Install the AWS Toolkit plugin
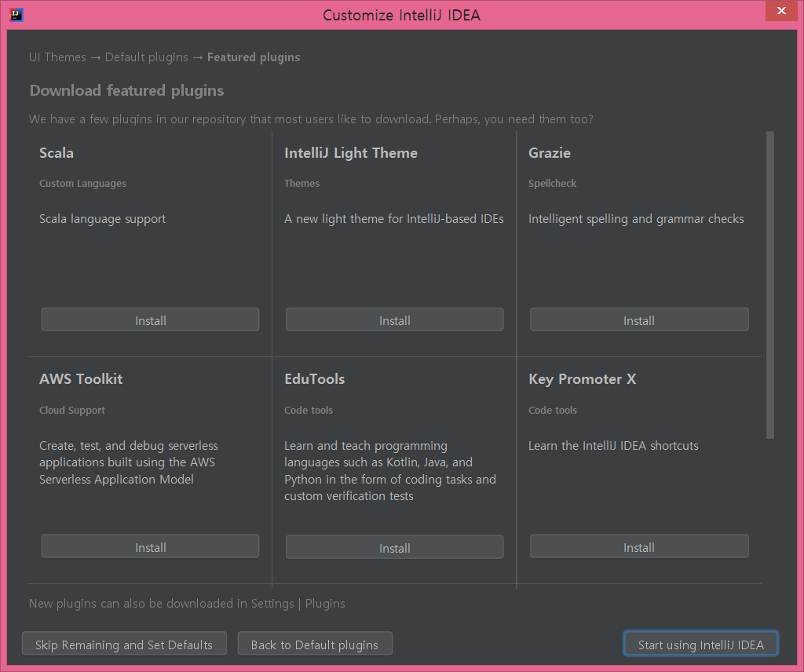 [x=150, y=546]
